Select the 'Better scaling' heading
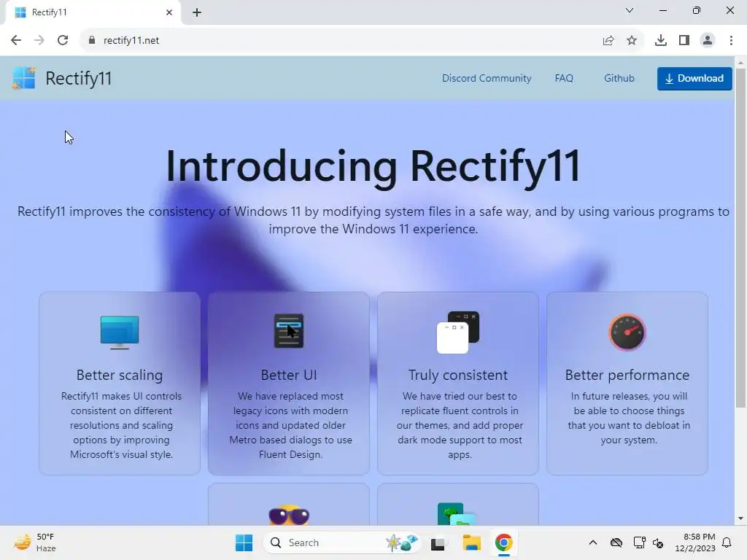The image size is (747, 560). (120, 376)
